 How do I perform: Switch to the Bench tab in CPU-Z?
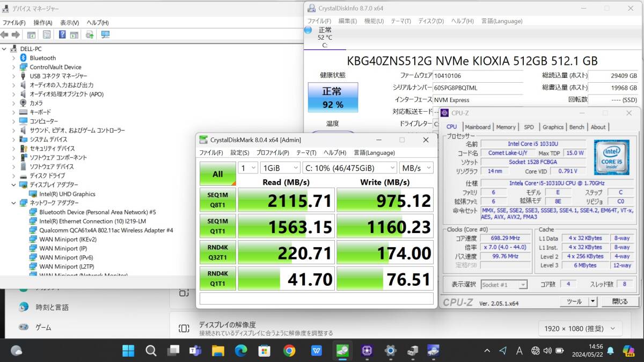click(x=577, y=127)
